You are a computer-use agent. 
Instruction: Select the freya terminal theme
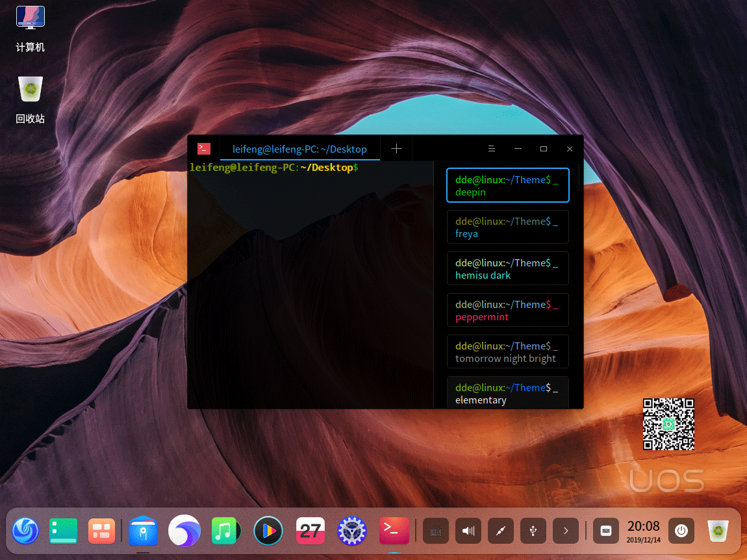point(507,227)
